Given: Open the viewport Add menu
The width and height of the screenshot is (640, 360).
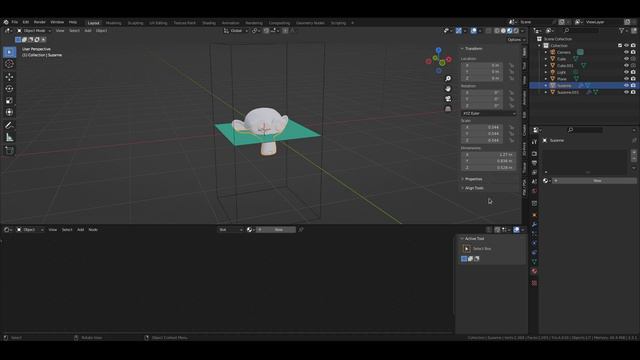Looking at the screenshot, I should 88,31.
